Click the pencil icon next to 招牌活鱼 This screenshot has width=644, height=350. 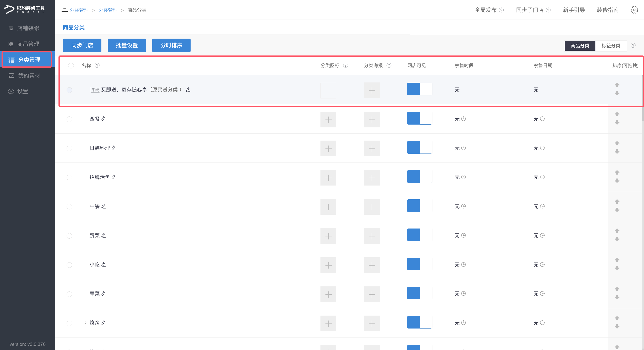(x=114, y=177)
